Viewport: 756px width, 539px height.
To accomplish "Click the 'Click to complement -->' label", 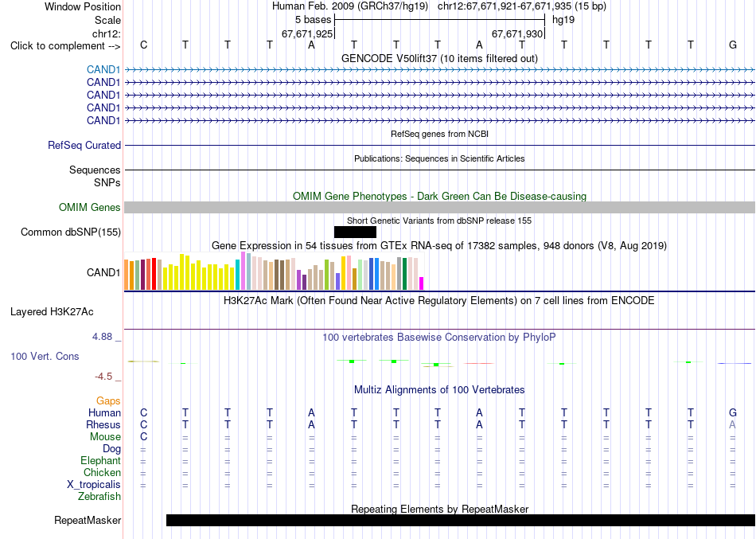I will coord(65,46).
